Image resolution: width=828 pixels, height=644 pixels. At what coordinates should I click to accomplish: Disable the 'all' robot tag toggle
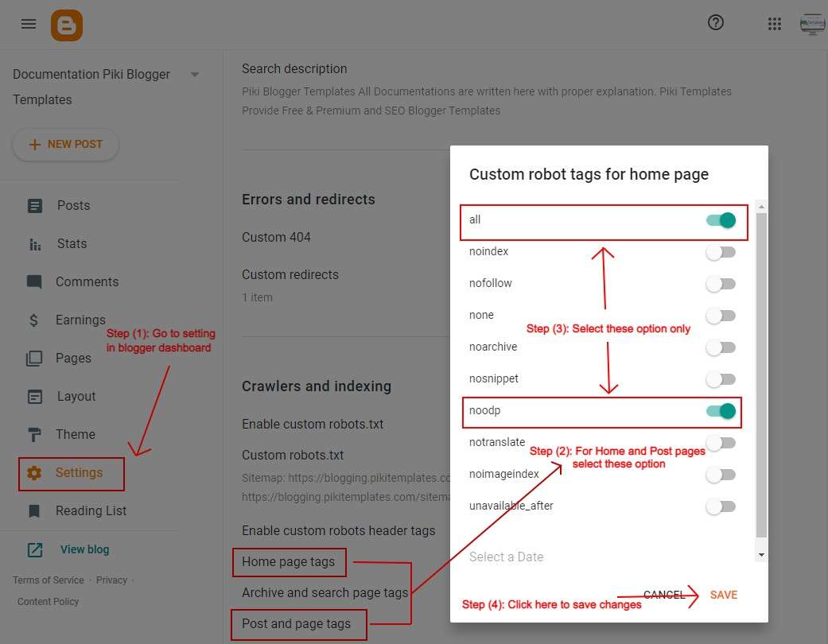point(721,220)
